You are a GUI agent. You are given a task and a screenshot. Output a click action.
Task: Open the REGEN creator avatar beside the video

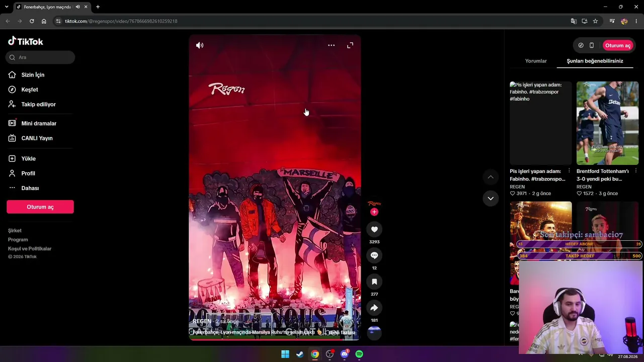[x=374, y=203]
